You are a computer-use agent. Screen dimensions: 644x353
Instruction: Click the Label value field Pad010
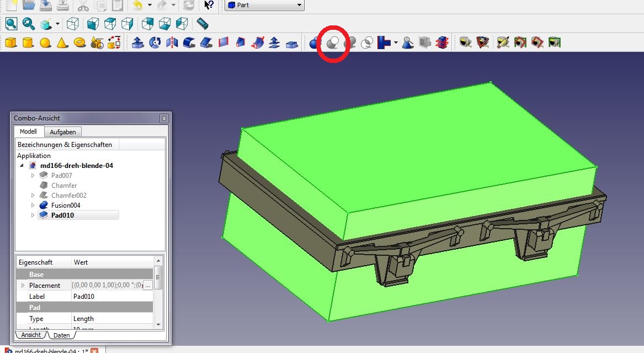coord(112,296)
